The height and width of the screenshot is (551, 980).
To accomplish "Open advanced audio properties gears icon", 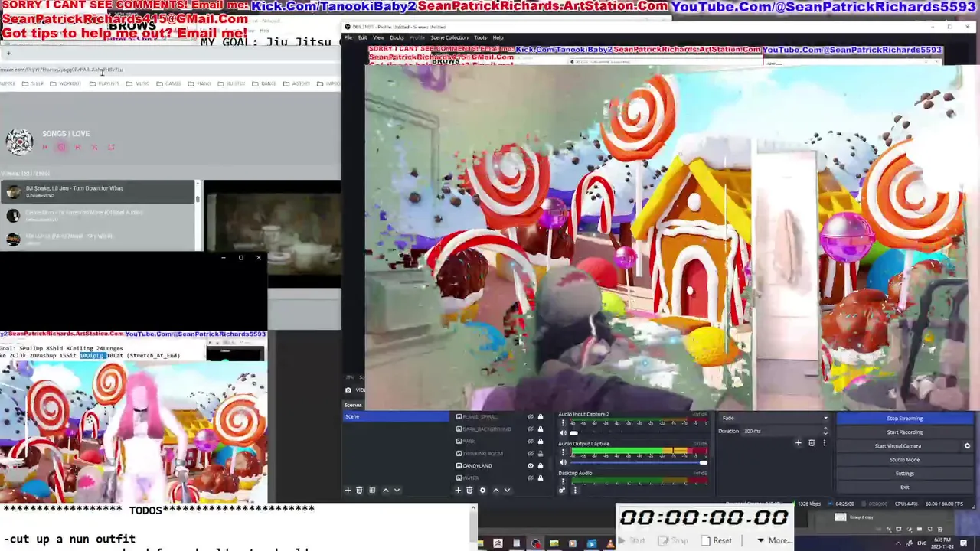I will tap(562, 491).
